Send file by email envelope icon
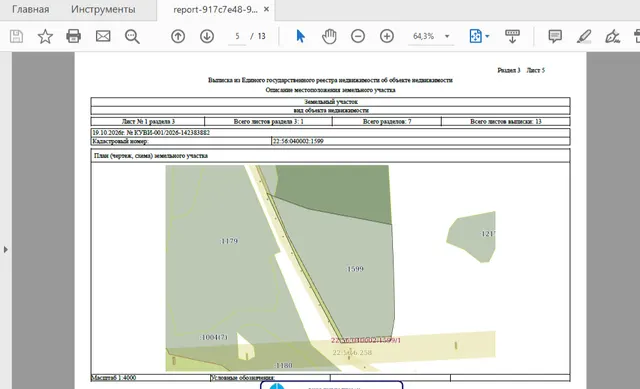 103,36
